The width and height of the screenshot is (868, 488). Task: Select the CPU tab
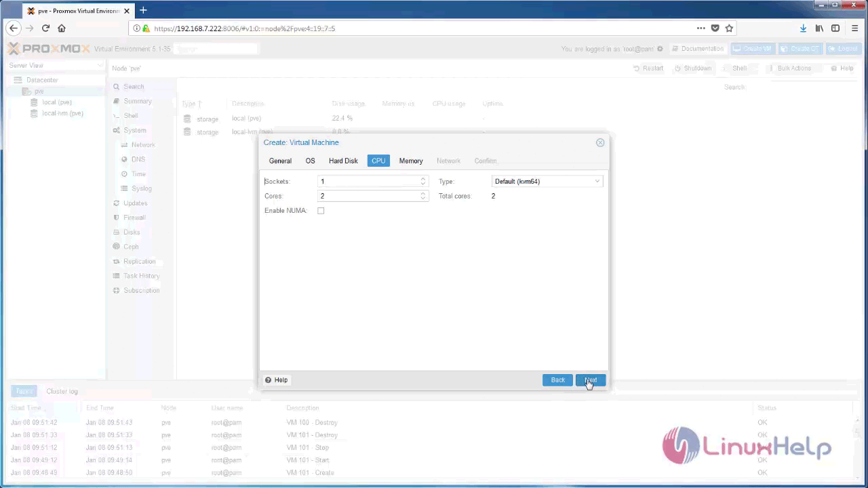click(x=378, y=161)
